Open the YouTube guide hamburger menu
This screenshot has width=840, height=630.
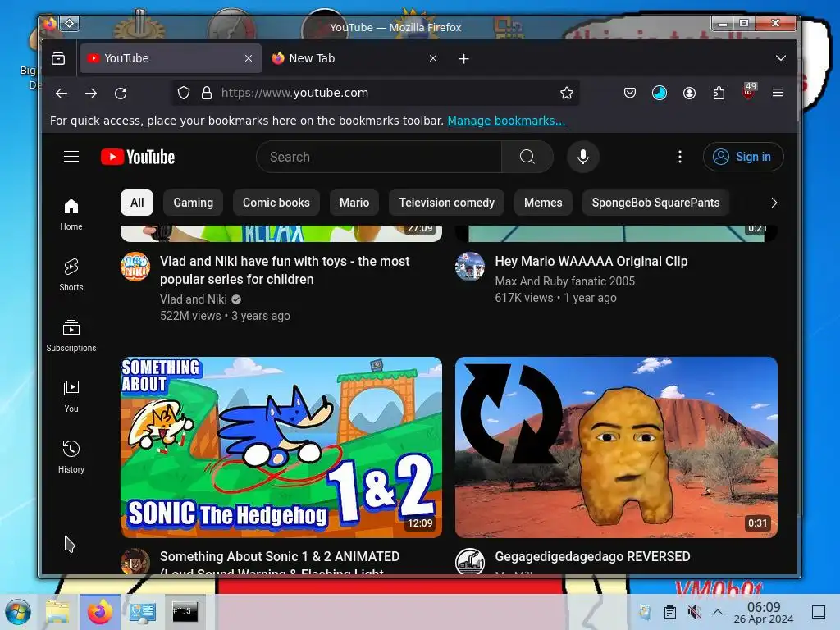coord(71,157)
